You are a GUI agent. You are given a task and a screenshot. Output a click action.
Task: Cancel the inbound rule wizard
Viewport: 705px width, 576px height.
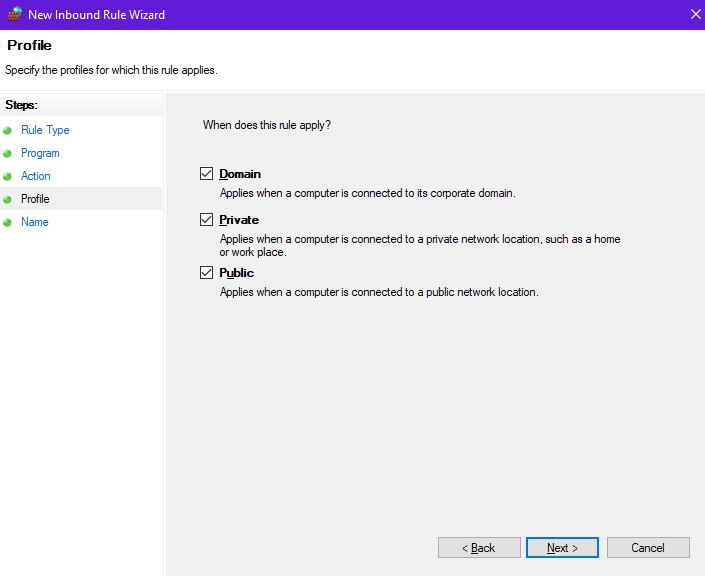point(648,548)
